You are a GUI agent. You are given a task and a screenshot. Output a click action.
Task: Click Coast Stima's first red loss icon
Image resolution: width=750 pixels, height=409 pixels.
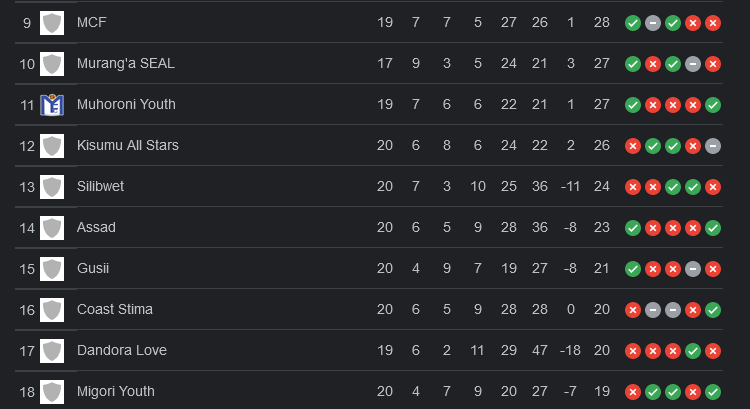coord(633,310)
